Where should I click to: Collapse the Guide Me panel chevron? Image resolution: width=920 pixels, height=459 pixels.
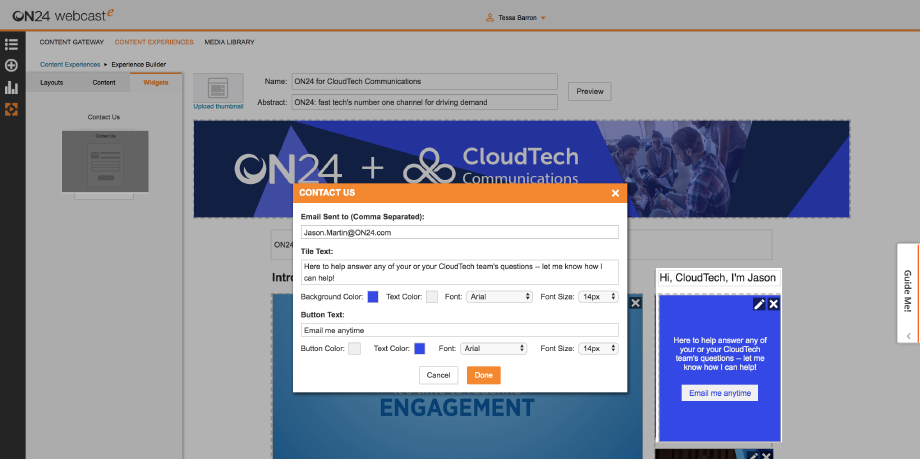[908, 336]
